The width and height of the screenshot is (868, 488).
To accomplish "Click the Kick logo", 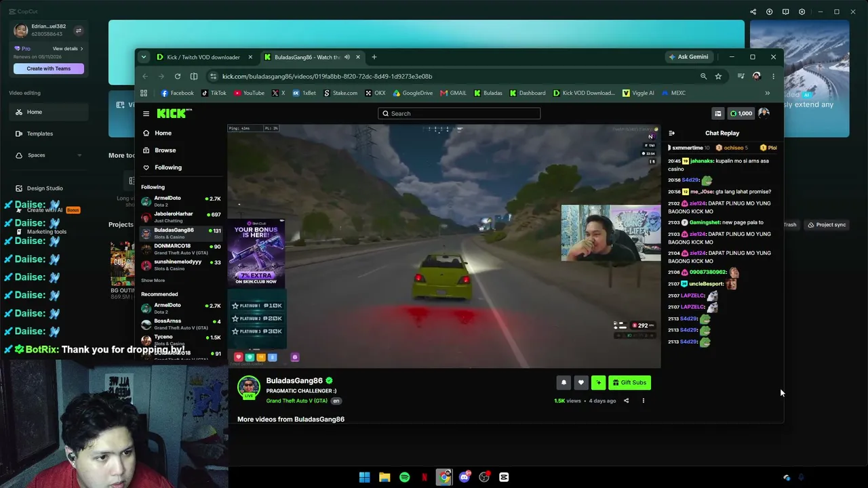I will (x=174, y=113).
